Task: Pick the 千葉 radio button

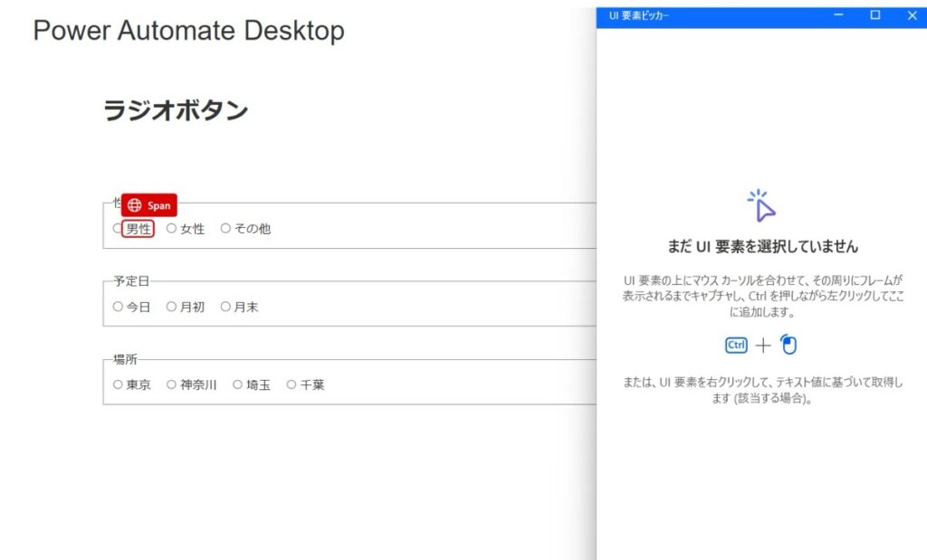Action: (x=291, y=384)
